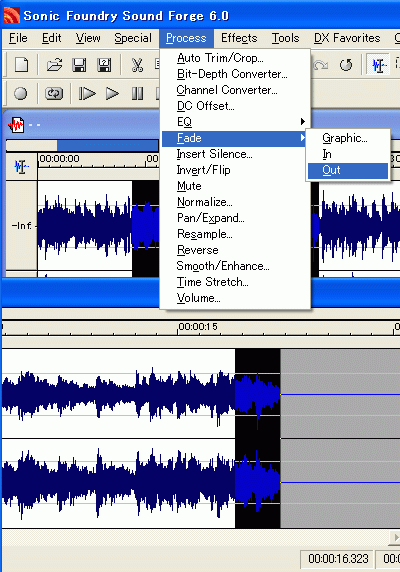Click the Redo arrow icon

(321, 65)
